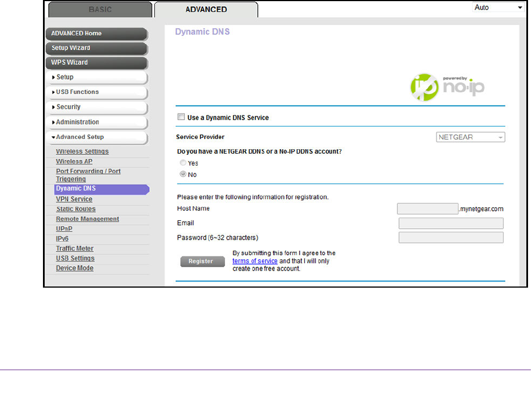Expand the Administration section
Viewport: 532px width, 408px height.
tap(97, 122)
